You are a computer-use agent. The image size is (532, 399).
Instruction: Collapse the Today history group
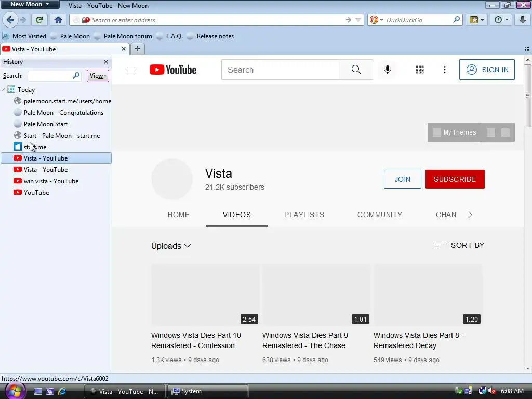pos(4,90)
